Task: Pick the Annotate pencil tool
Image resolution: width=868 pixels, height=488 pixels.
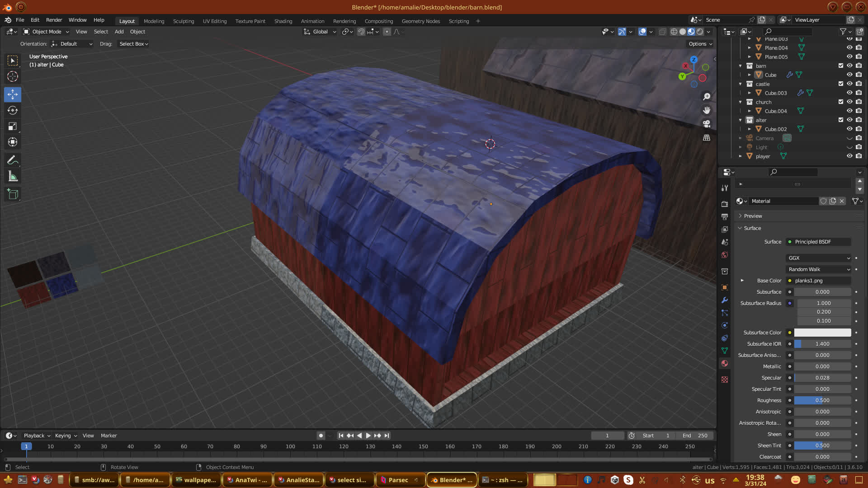Action: (x=13, y=160)
